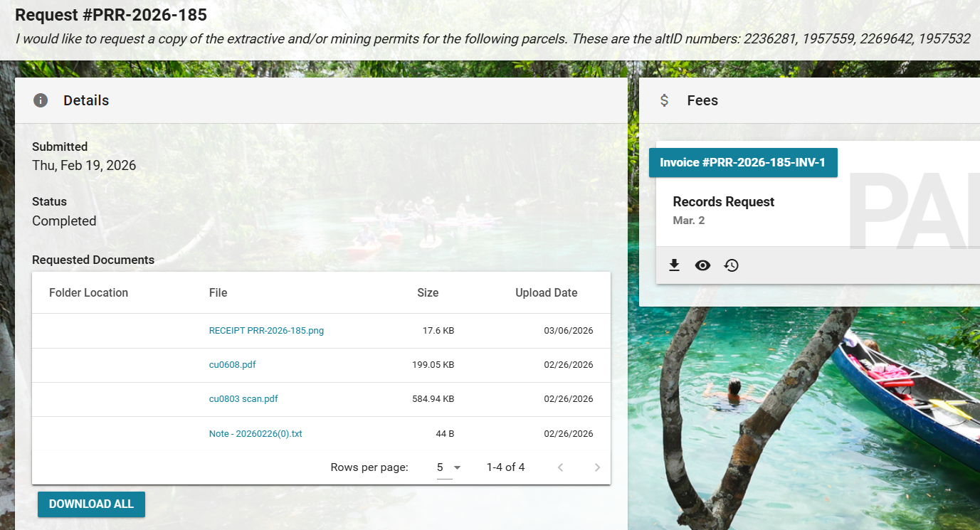This screenshot has width=980, height=530.
Task: Open RECEIPT PRR-2026-185.png file link
Action: (x=266, y=331)
